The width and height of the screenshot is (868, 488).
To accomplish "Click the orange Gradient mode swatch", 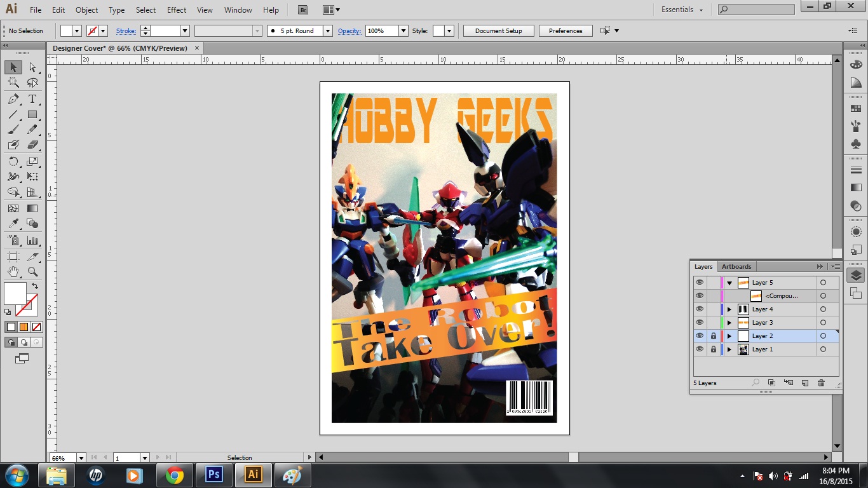I will (x=24, y=327).
